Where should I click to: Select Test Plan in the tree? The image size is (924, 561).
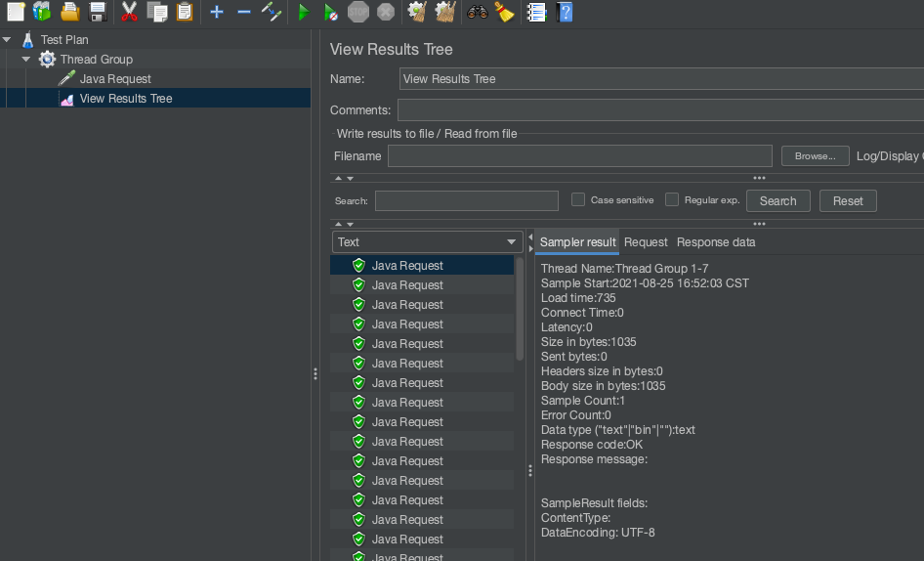pos(64,39)
